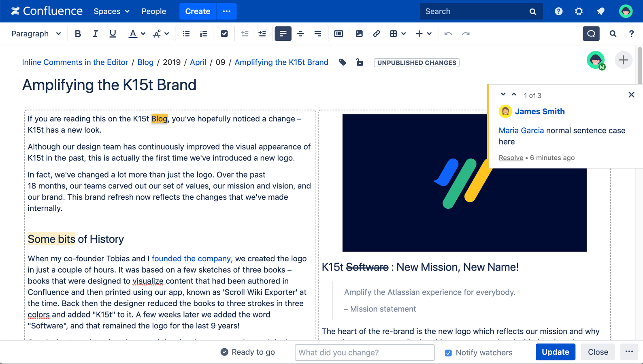Toggle underline formatting
Screen dimensions: 643x364
pyautogui.click(x=113, y=34)
